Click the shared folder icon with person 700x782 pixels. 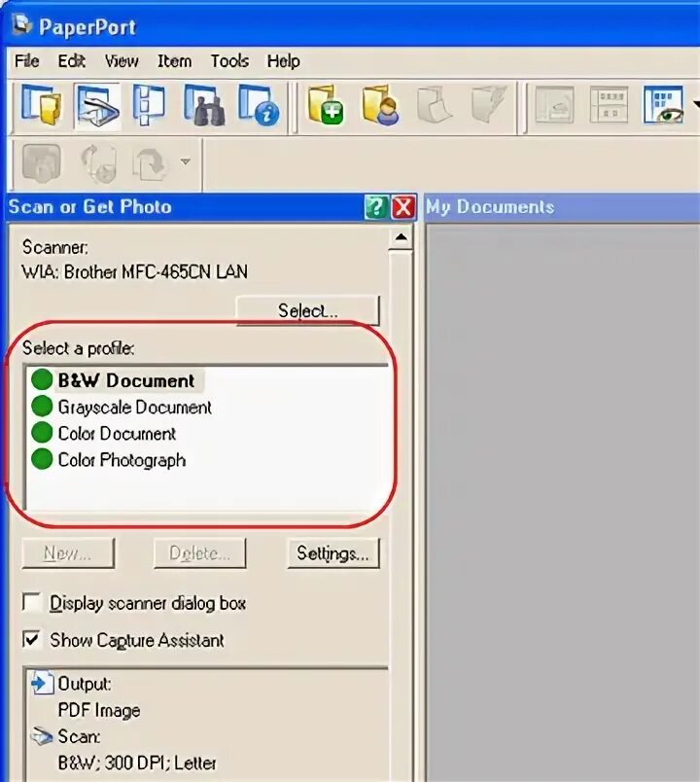pos(381,106)
